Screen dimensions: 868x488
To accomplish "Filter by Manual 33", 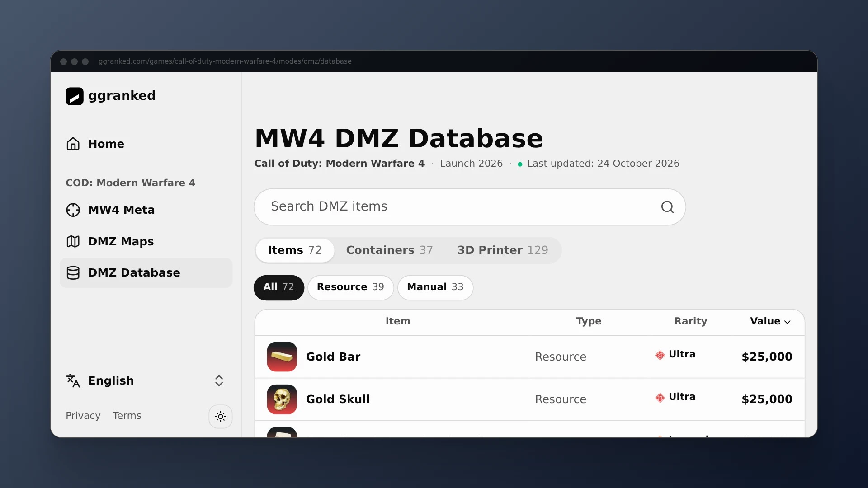I will coord(435,287).
